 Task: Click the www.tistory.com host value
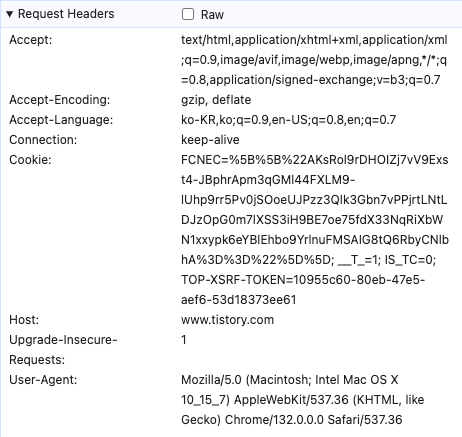coord(227,320)
